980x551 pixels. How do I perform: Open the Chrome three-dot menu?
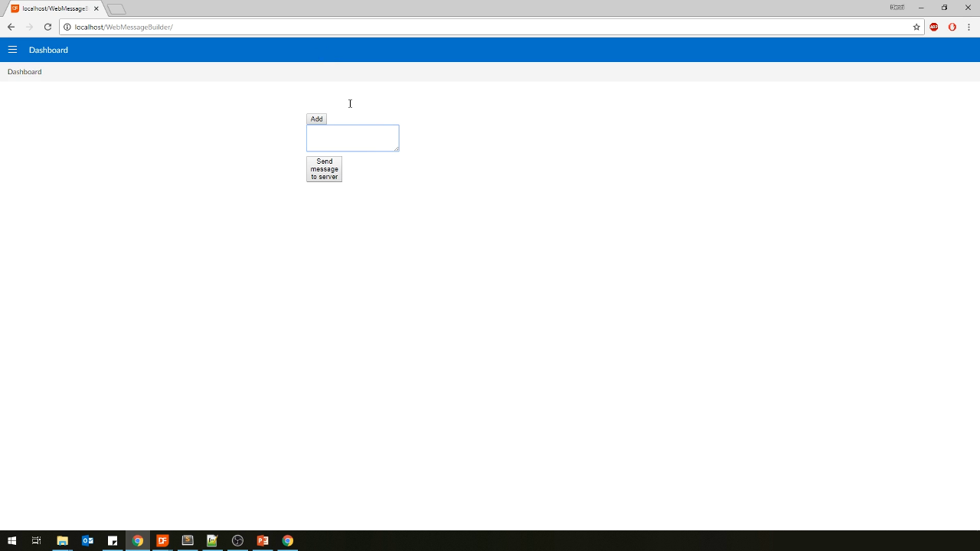pos(969,27)
